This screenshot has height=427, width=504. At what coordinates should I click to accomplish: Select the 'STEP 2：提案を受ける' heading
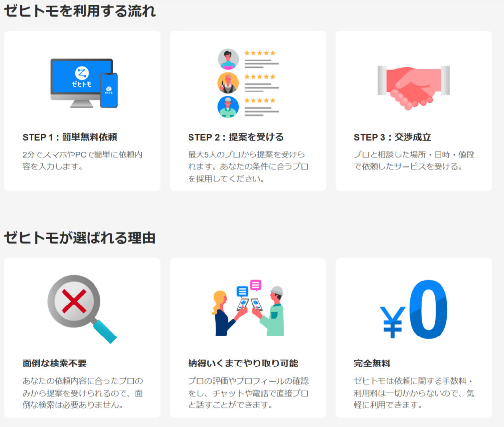236,137
